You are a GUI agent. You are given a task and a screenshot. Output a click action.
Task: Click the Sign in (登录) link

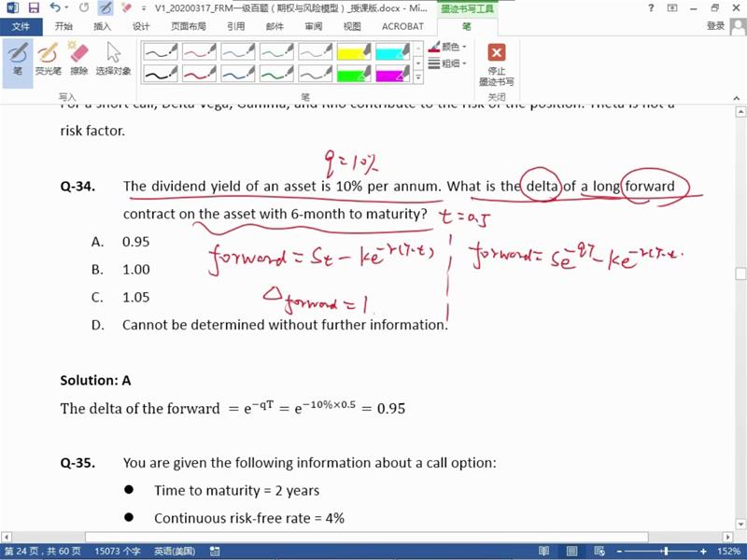pos(715,26)
